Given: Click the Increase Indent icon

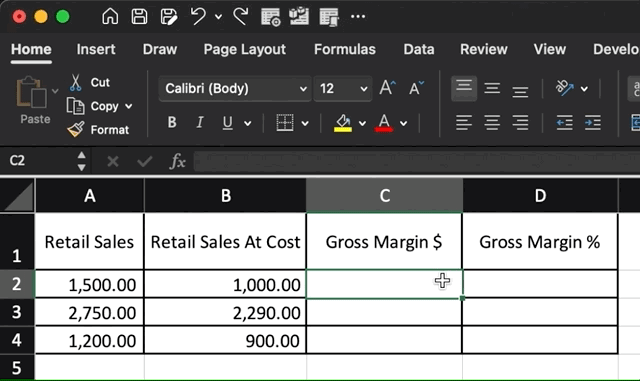Looking at the screenshot, I should click(x=593, y=122).
